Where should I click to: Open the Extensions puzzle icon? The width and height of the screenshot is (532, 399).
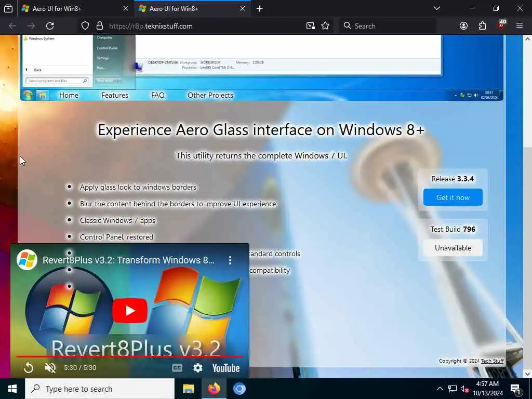482,26
